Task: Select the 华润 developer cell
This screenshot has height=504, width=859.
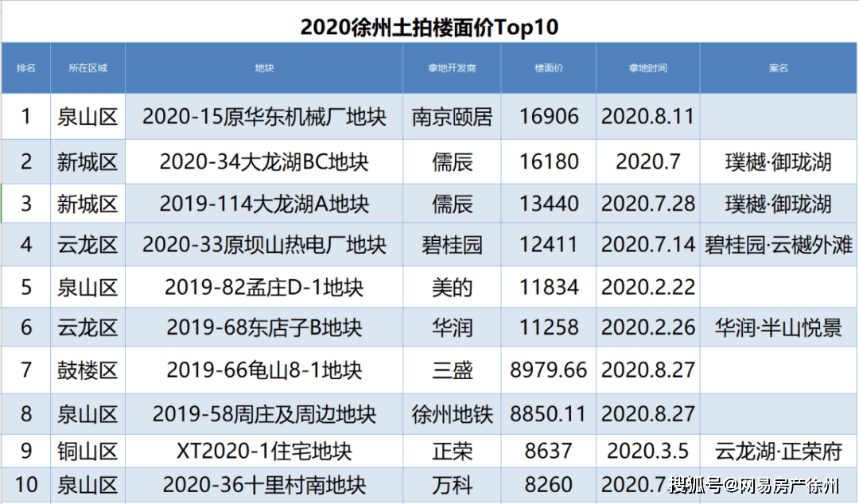Action: (x=452, y=328)
